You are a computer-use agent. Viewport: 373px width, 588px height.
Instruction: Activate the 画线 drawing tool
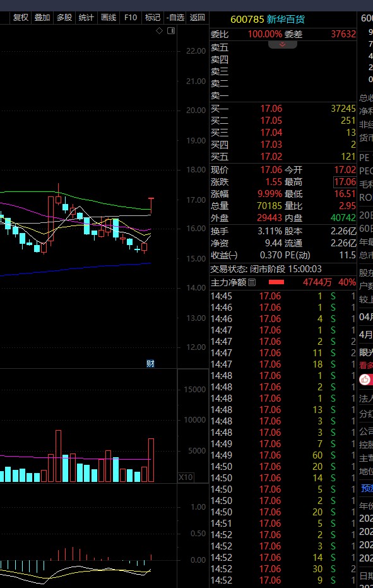(x=109, y=17)
